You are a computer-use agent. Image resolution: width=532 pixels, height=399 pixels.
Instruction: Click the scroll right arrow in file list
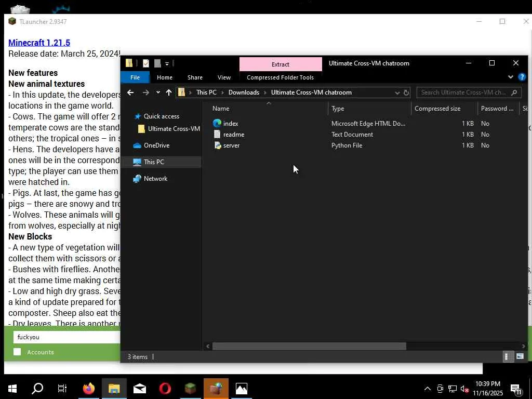pyautogui.click(x=524, y=346)
